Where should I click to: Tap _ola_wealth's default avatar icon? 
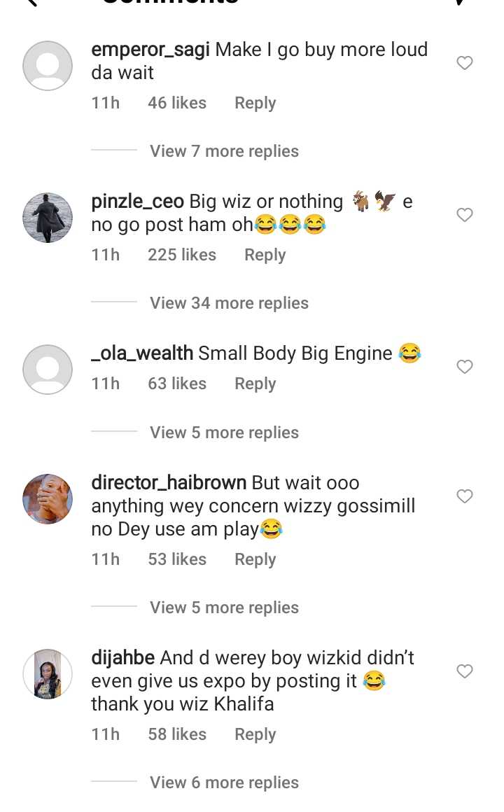(x=48, y=370)
